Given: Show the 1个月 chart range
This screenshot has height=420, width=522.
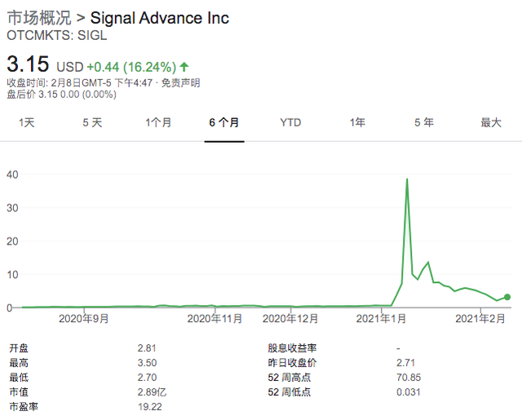Looking at the screenshot, I should [x=158, y=122].
